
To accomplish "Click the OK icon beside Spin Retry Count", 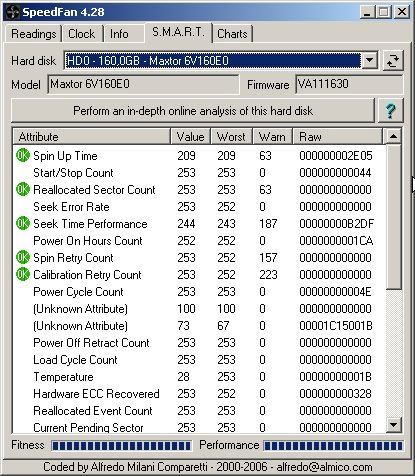I will point(23,257).
